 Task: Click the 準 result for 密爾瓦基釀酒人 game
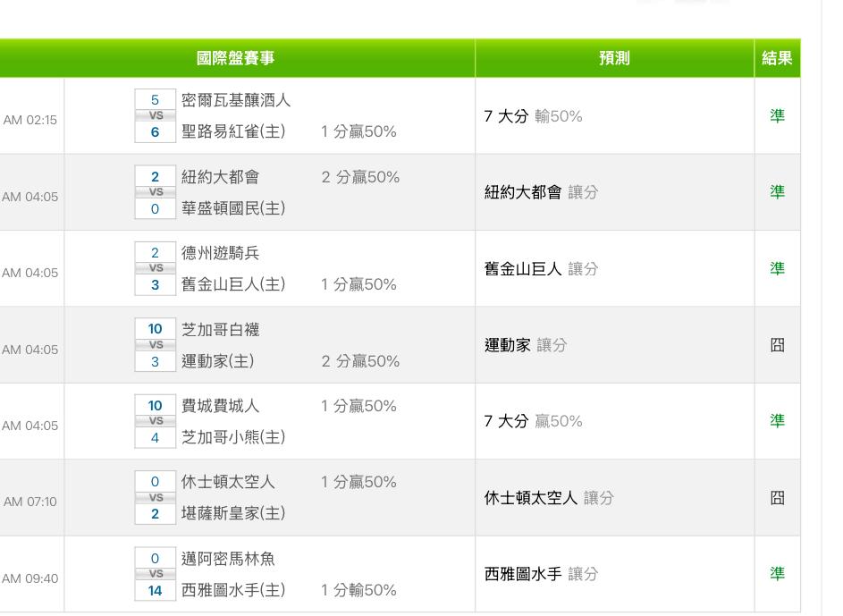[778, 116]
